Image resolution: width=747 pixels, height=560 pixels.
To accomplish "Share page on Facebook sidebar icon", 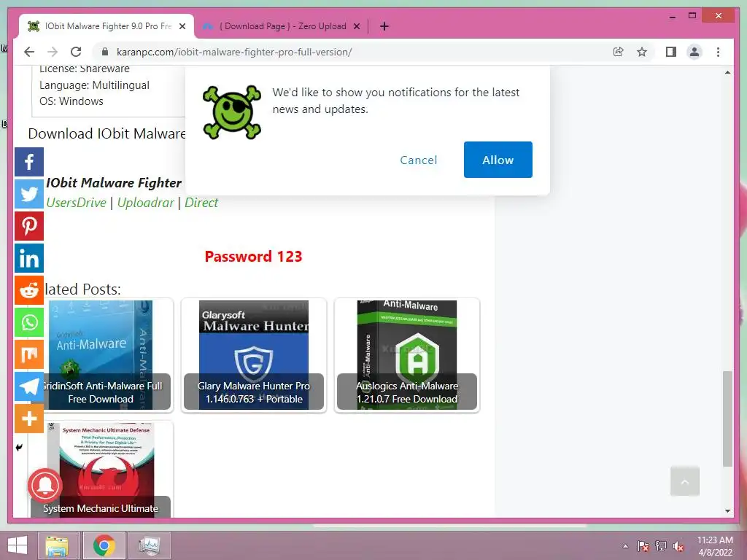I will point(29,162).
